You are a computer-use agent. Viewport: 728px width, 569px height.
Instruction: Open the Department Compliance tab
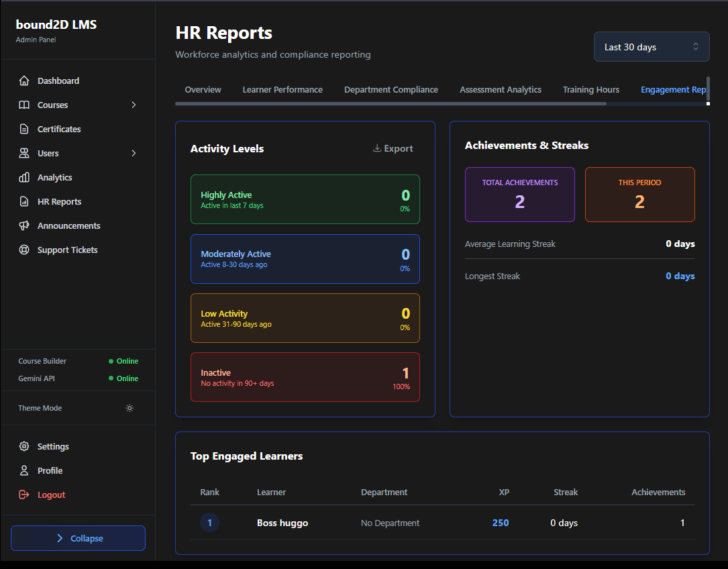coord(391,90)
